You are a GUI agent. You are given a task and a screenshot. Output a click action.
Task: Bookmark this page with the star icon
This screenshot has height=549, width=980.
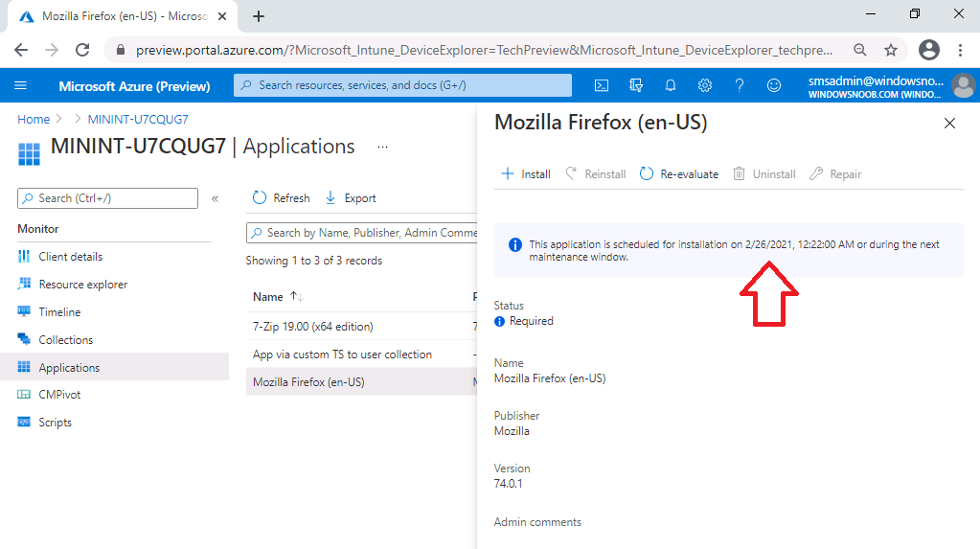click(891, 50)
